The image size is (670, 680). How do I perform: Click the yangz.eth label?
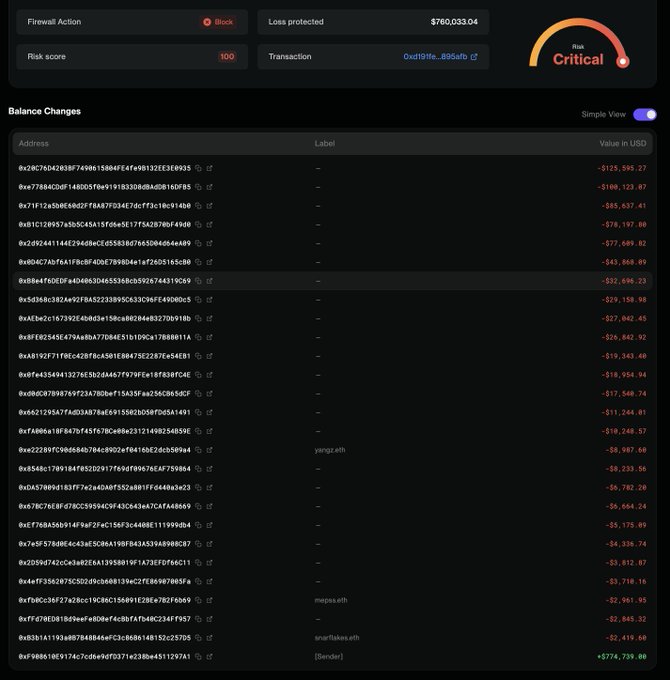(x=330, y=450)
